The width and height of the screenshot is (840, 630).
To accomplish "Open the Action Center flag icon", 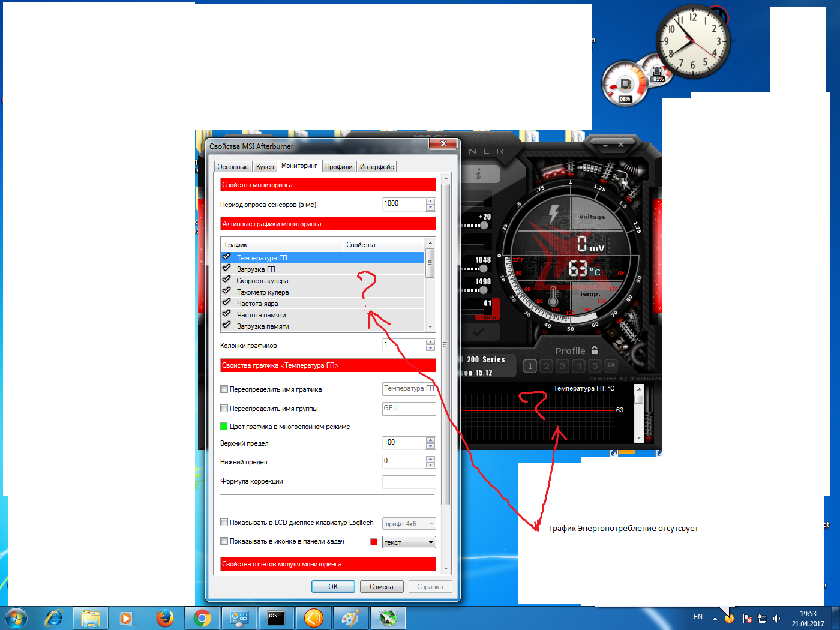I will tap(748, 618).
